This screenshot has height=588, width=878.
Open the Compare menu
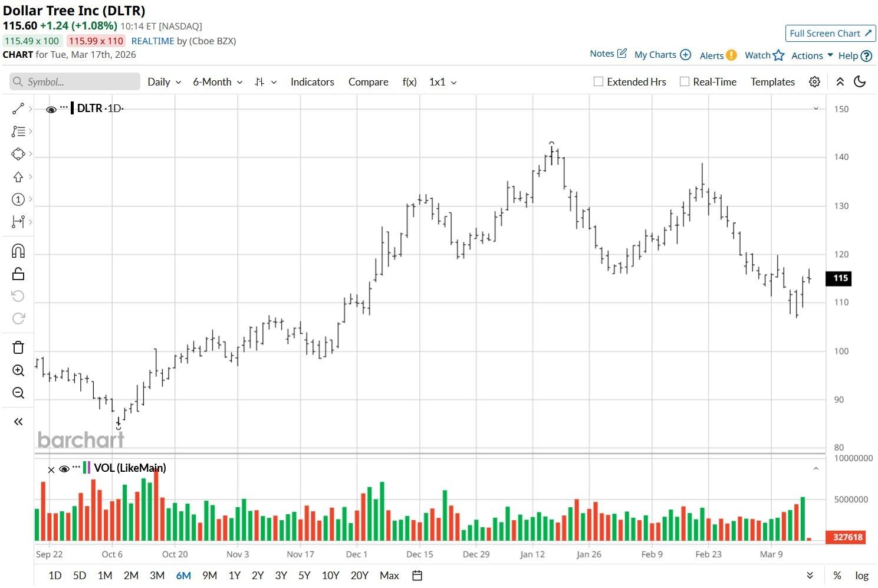369,82
